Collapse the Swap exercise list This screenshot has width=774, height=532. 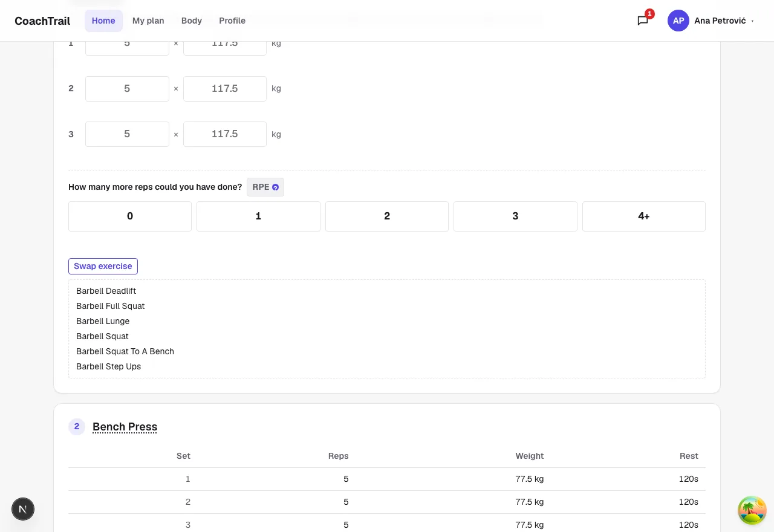click(103, 266)
